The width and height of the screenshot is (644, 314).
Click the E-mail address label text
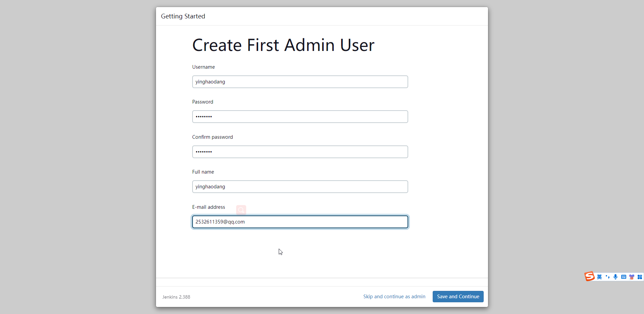(x=208, y=207)
